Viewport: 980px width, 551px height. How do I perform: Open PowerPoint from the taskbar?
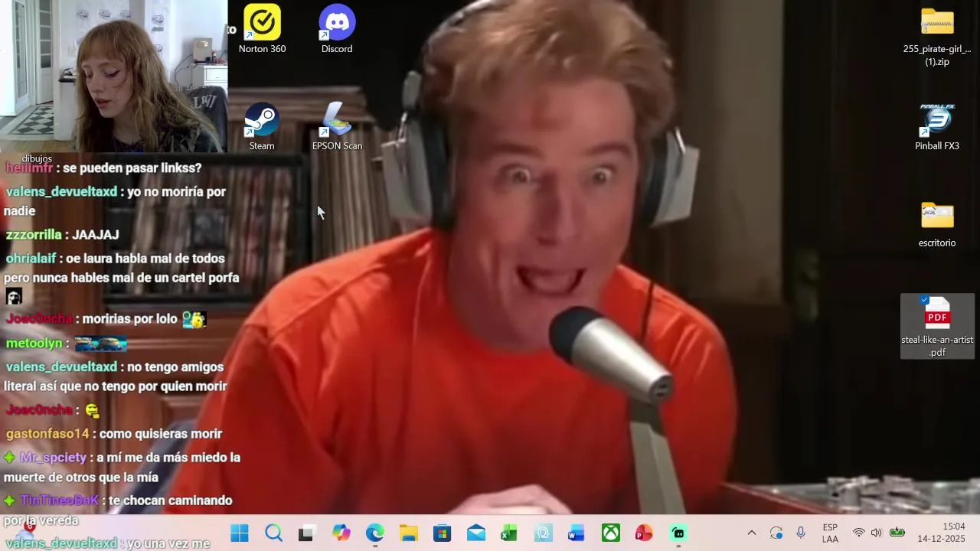(x=644, y=533)
